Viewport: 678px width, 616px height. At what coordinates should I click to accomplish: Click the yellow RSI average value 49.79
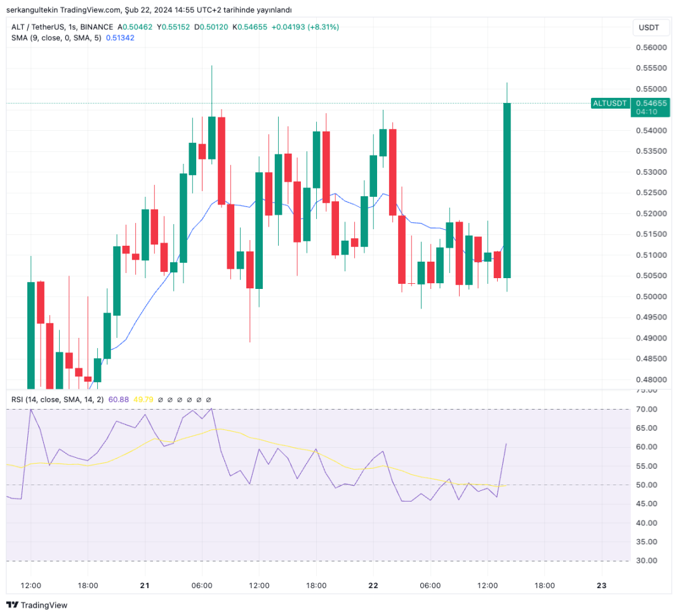143,399
